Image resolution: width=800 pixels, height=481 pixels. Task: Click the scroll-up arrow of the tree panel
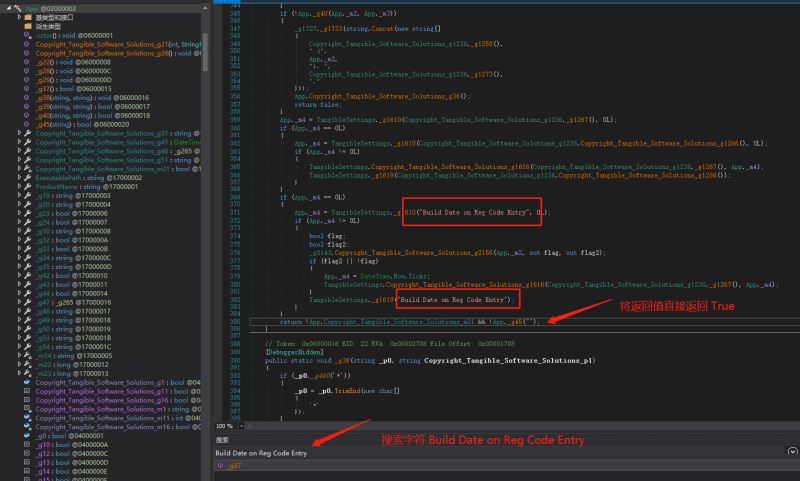(205, 8)
